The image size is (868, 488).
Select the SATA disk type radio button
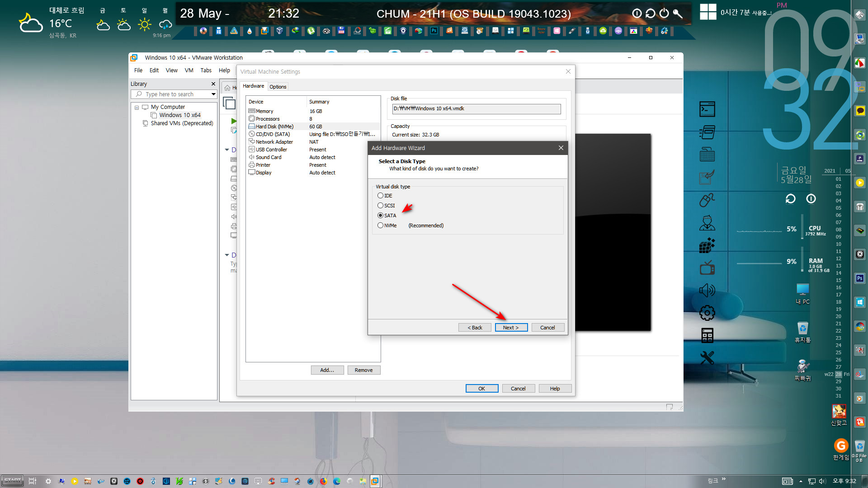point(380,216)
